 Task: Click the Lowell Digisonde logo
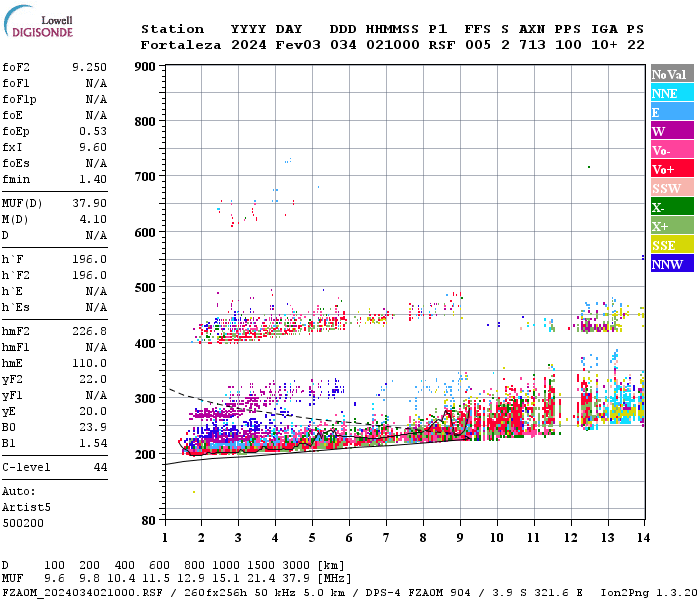click(38, 21)
